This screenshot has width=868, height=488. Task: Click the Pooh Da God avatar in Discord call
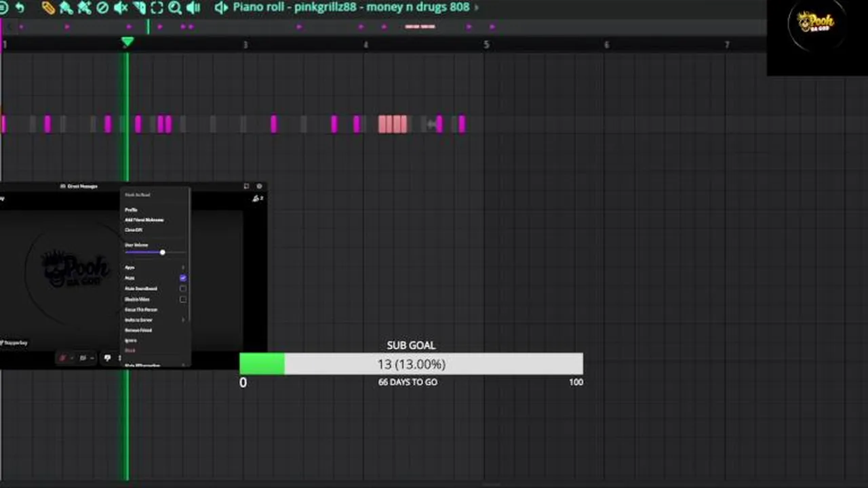click(x=75, y=270)
